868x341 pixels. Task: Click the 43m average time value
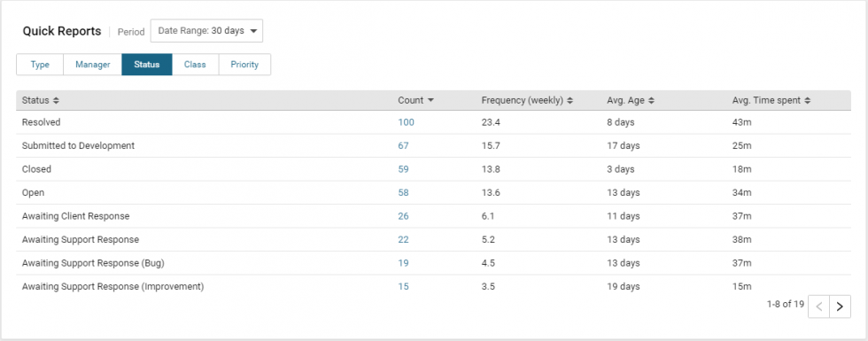pyautogui.click(x=742, y=122)
